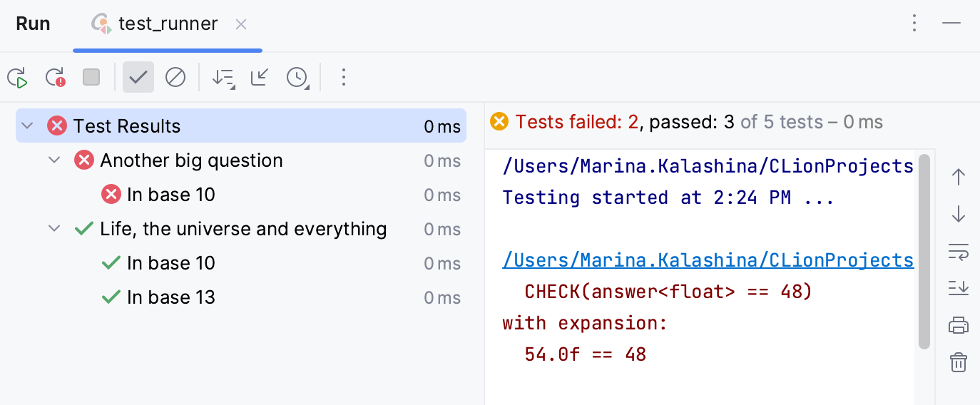980x405 pixels.
Task: Click the console vertical scrollbar
Action: click(x=924, y=251)
